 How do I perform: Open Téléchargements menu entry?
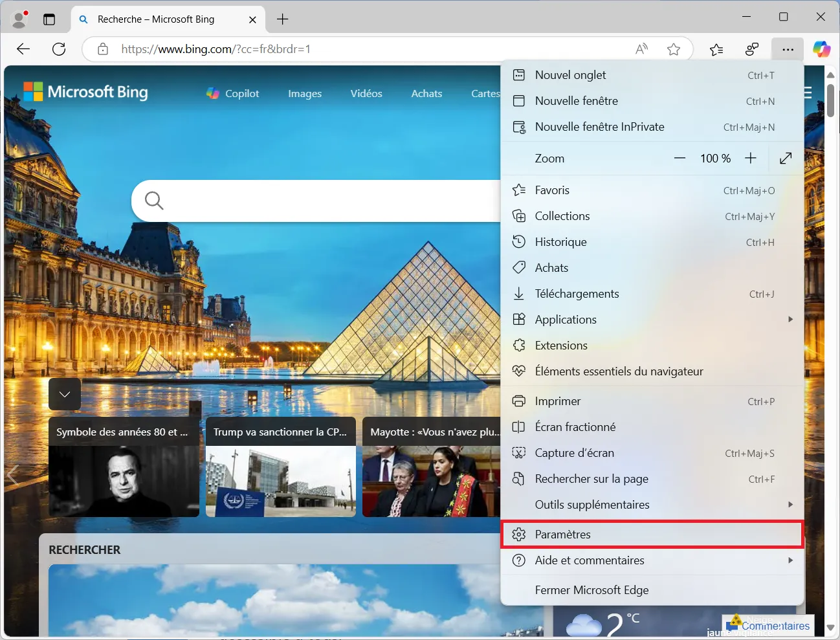(652, 294)
